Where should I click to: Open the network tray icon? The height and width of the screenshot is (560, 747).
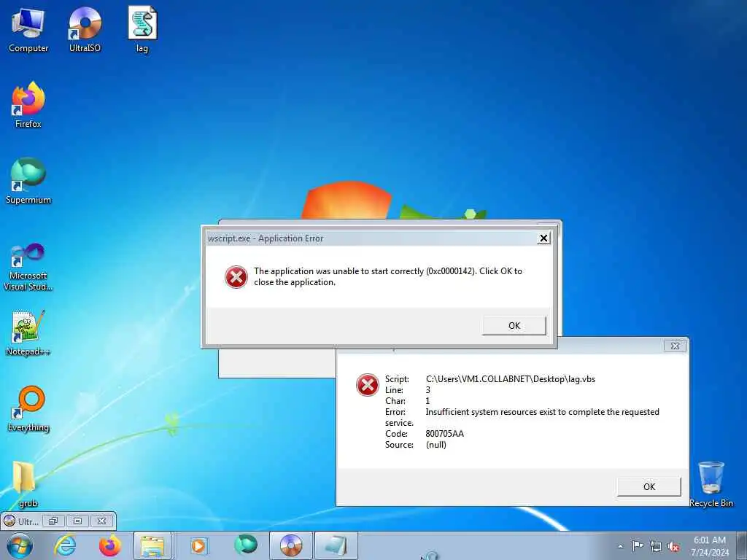click(x=656, y=546)
